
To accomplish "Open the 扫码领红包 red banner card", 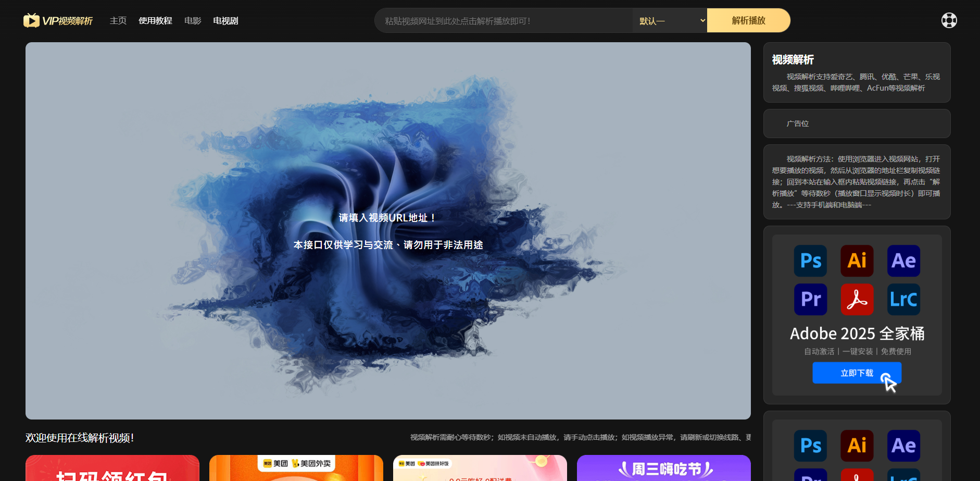I will coord(112,468).
